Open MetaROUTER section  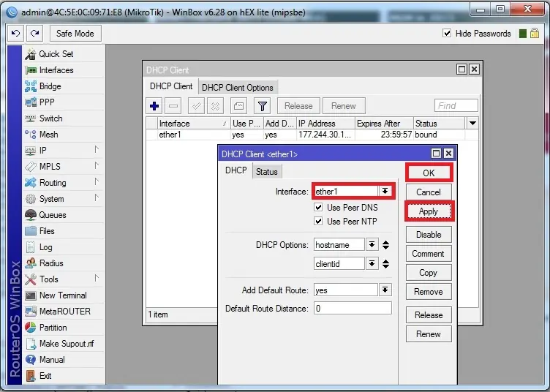pos(64,312)
